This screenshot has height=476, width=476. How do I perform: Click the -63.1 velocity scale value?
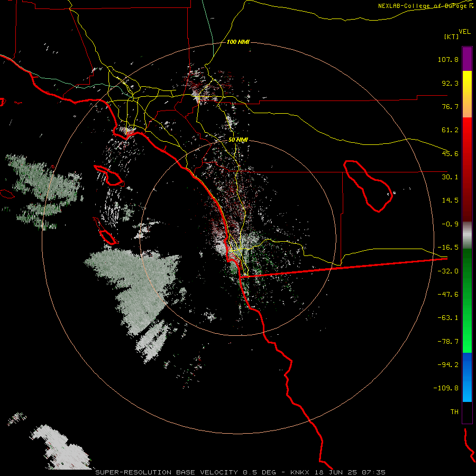pos(448,318)
